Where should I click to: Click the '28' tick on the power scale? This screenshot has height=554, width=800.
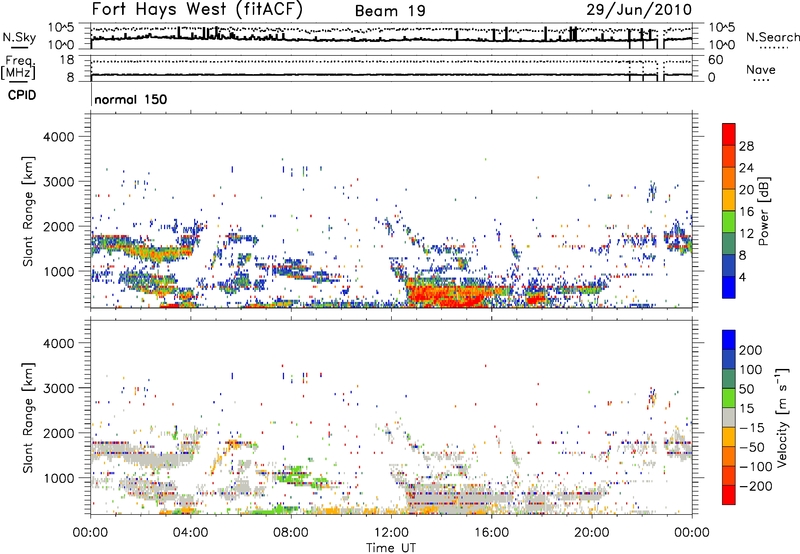tap(746, 146)
